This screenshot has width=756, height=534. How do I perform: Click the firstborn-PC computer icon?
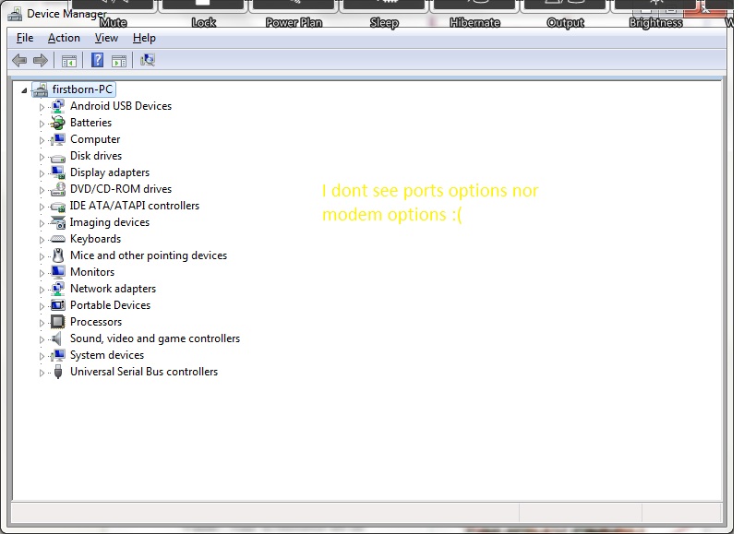(x=40, y=89)
